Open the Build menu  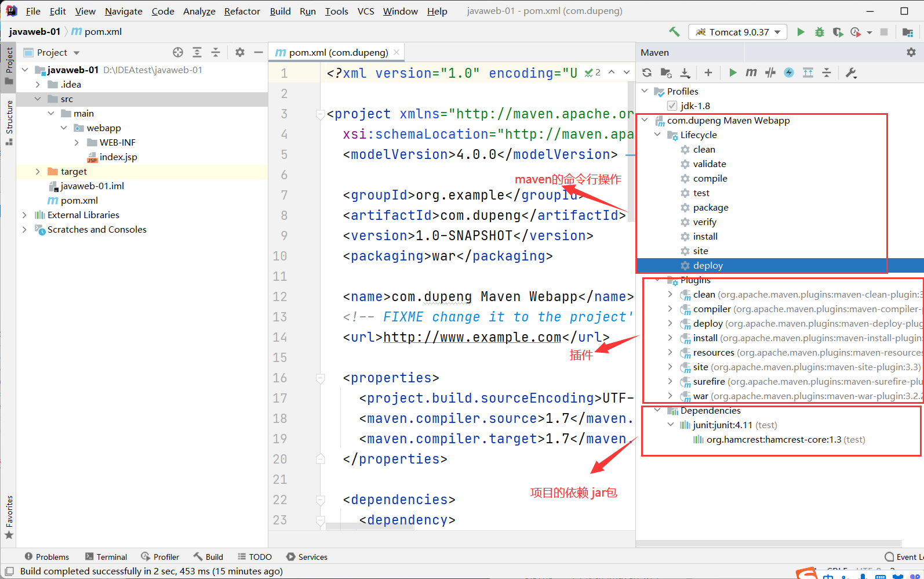pyautogui.click(x=280, y=11)
